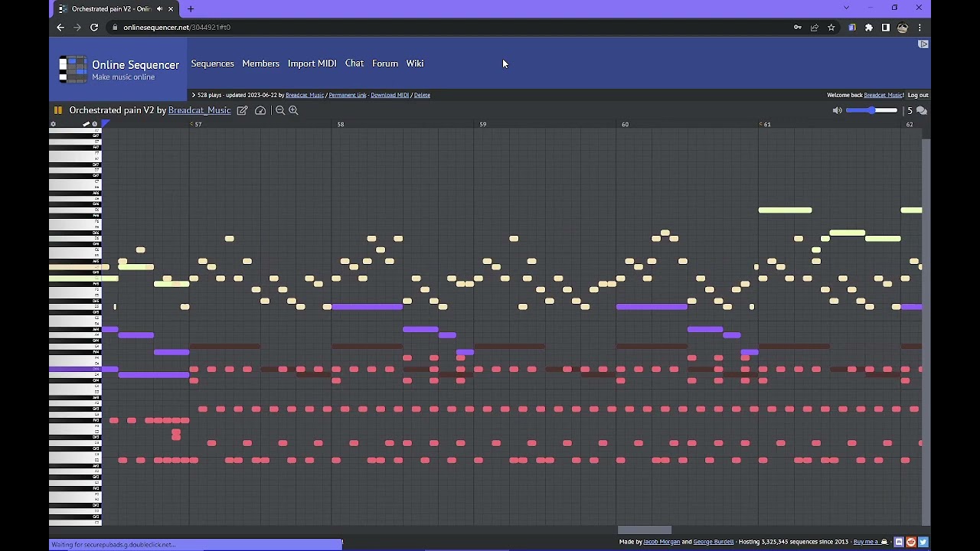Open Breadcat_Music author link in title
This screenshot has width=980, height=551.
(199, 110)
